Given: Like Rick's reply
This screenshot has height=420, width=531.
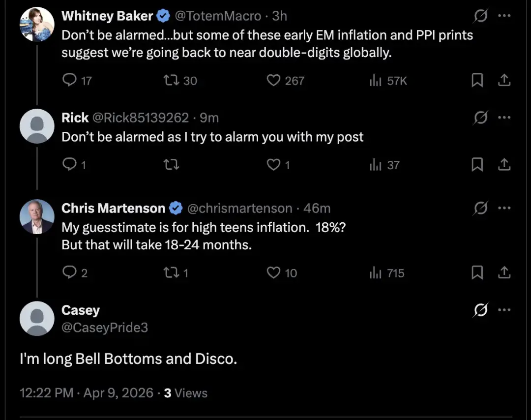Looking at the screenshot, I should [273, 165].
